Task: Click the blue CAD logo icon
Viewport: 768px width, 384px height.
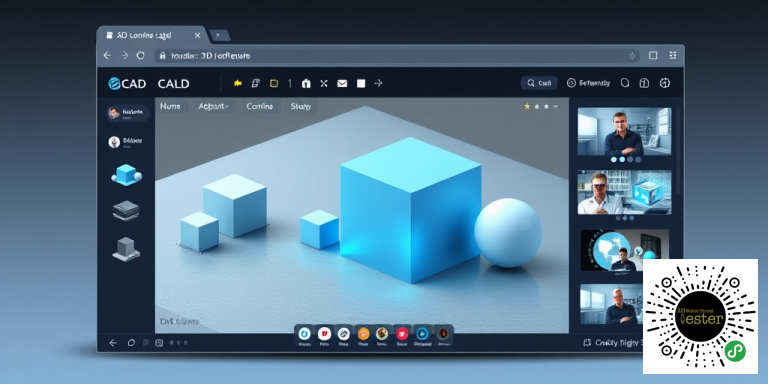Action: click(114, 84)
